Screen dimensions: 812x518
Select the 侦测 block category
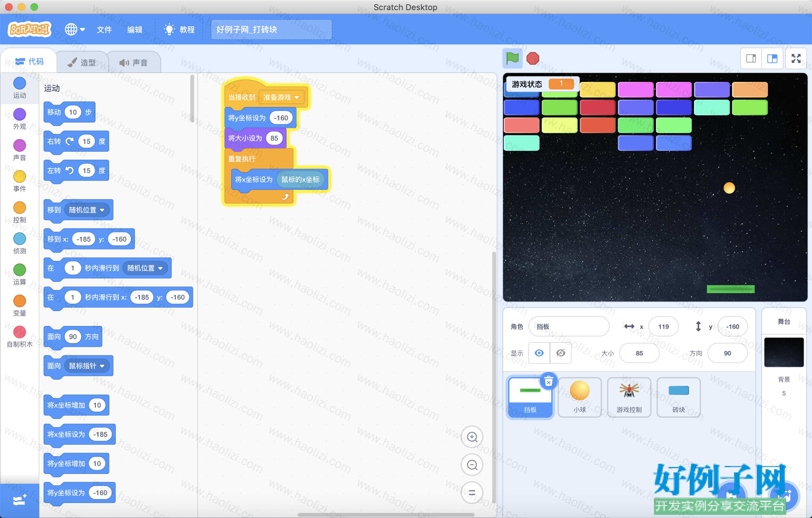pos(20,244)
